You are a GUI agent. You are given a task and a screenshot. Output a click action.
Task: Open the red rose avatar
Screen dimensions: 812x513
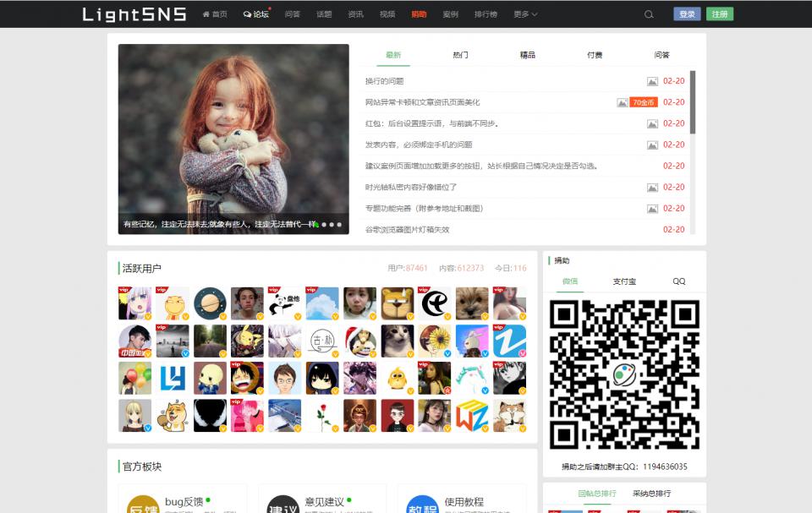coord(322,416)
